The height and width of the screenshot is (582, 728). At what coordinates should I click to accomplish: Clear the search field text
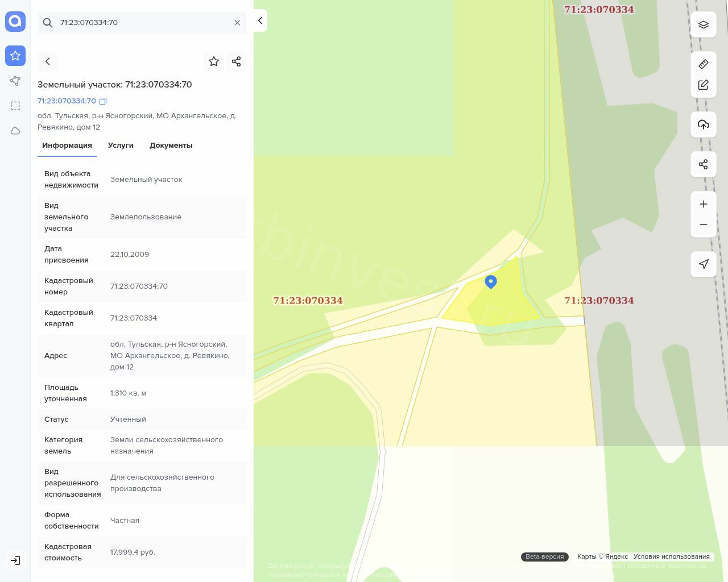[x=237, y=23]
